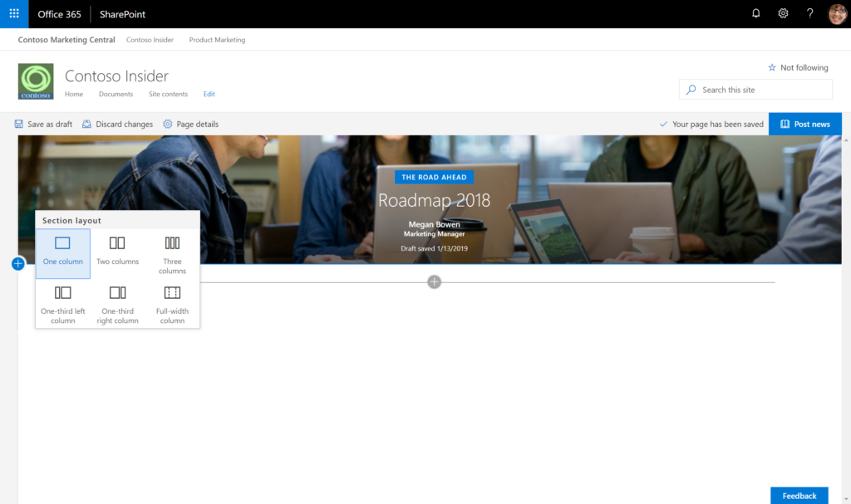Click the Feedback button

799,496
